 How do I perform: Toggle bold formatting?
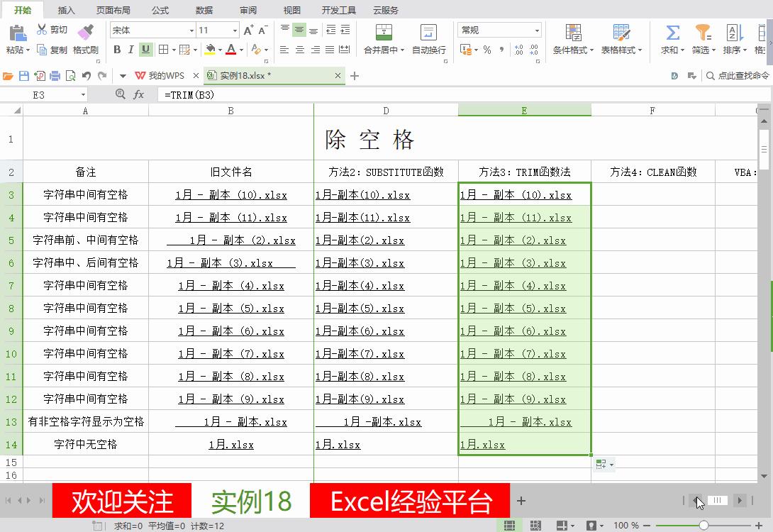pyautogui.click(x=117, y=50)
